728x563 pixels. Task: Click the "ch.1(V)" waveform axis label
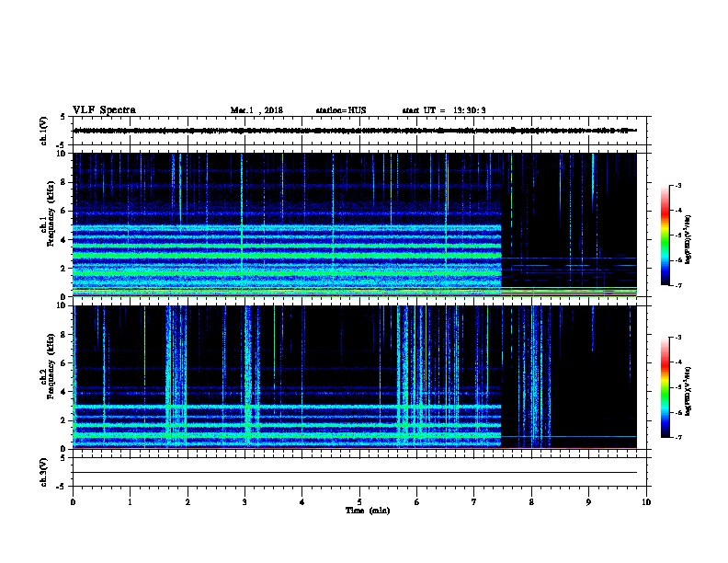pyautogui.click(x=43, y=131)
